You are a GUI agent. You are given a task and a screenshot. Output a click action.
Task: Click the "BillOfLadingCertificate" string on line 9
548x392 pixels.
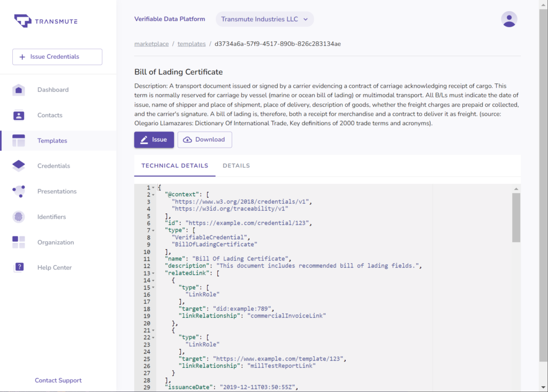coord(214,244)
